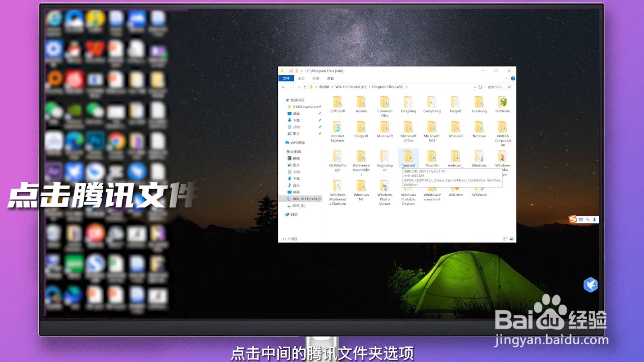
Task: Go up one folder level
Action: click(x=305, y=87)
